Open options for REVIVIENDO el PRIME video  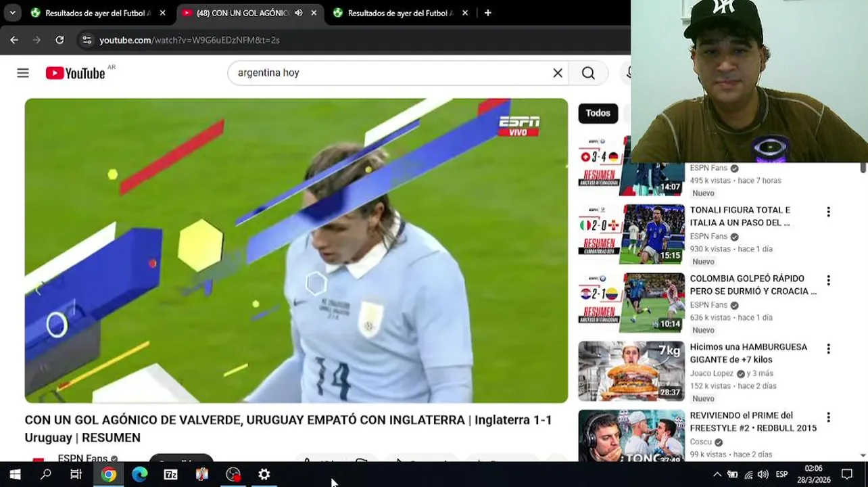[828, 417]
